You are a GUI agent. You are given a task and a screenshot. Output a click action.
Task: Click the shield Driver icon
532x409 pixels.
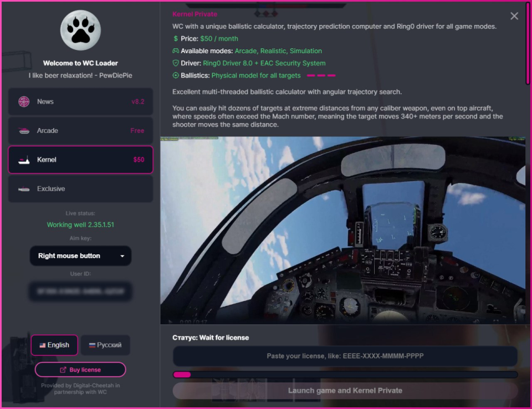point(176,63)
